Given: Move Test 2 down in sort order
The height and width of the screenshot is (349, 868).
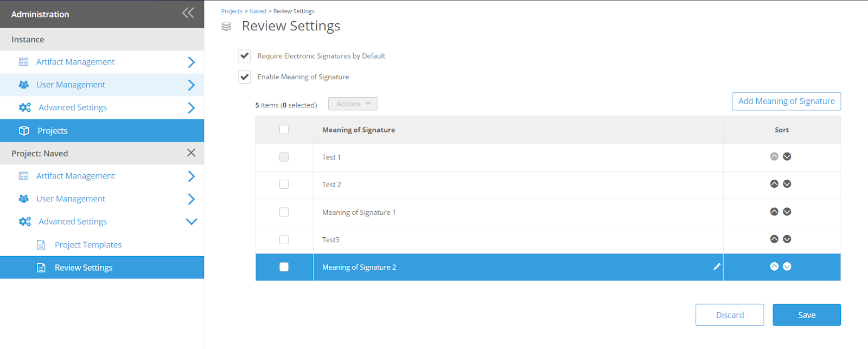Looking at the screenshot, I should coord(787,184).
